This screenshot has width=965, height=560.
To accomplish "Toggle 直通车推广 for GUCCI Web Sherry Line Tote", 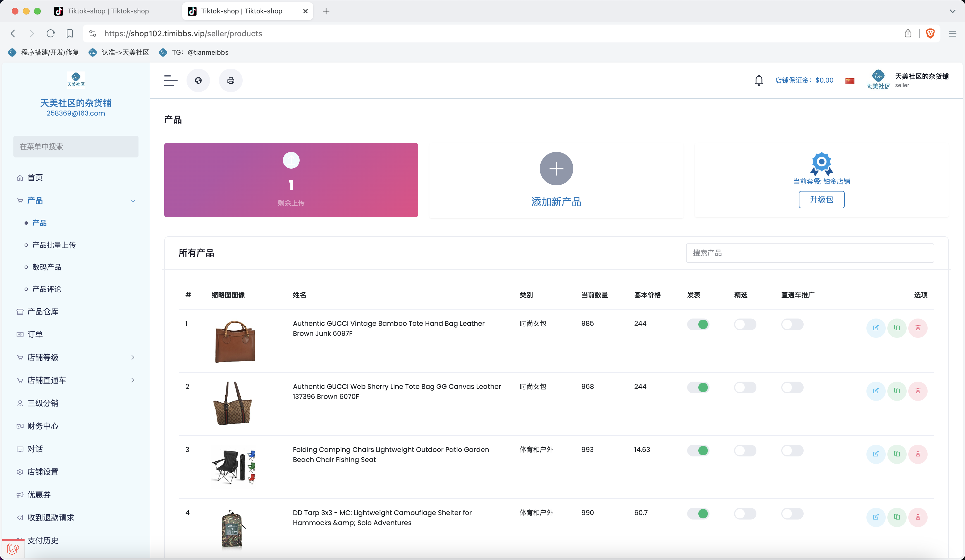I will (792, 387).
